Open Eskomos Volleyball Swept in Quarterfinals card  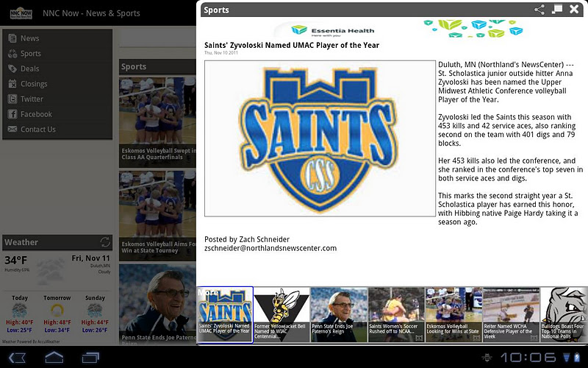(157, 122)
